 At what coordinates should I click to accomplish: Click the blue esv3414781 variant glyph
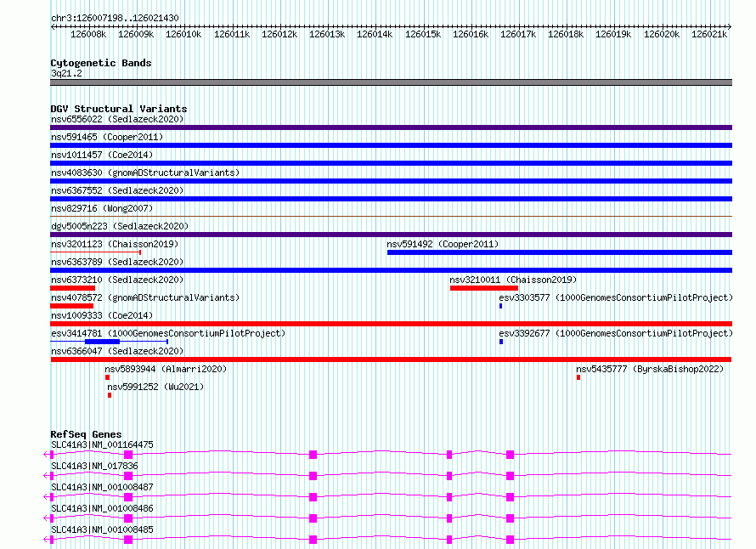point(109,342)
